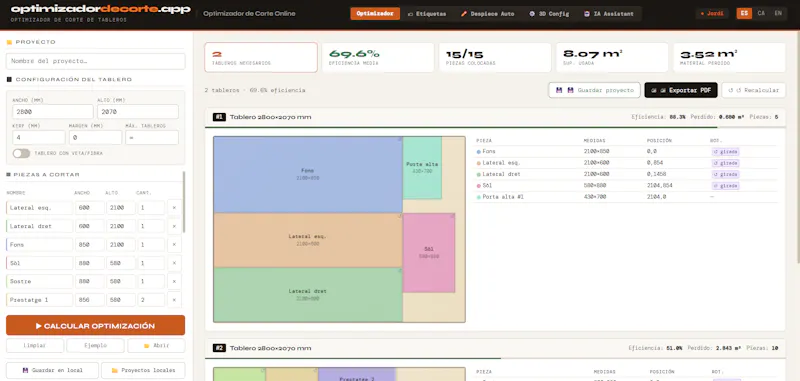The image size is (800, 381).
Task: Click Calcular Optimización button
Action: pyautogui.click(x=95, y=325)
